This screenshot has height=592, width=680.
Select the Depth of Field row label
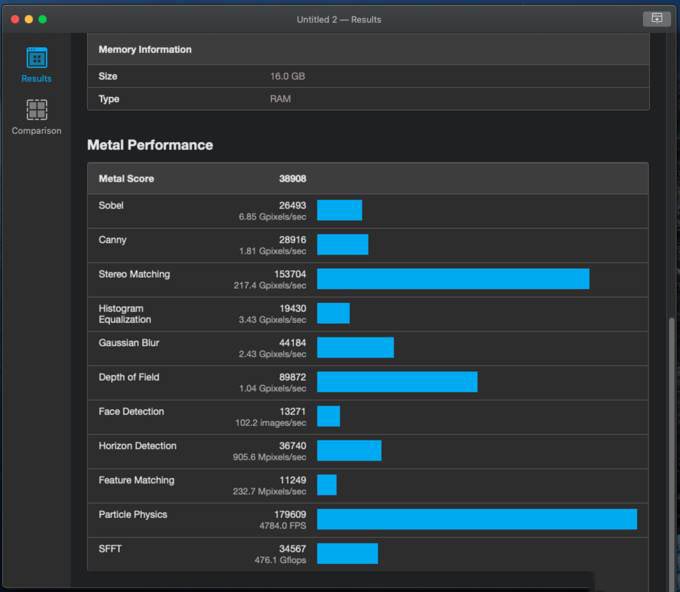pyautogui.click(x=129, y=377)
